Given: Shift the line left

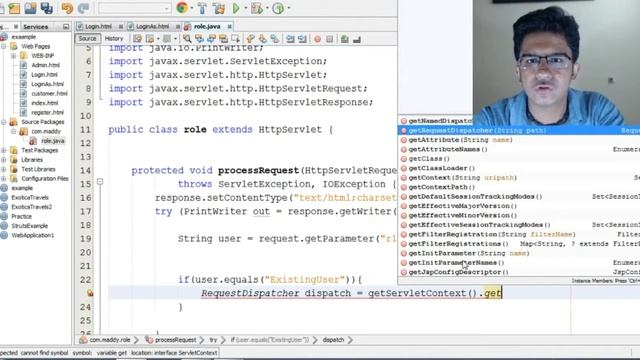Looking at the screenshot, I should coord(290,39).
